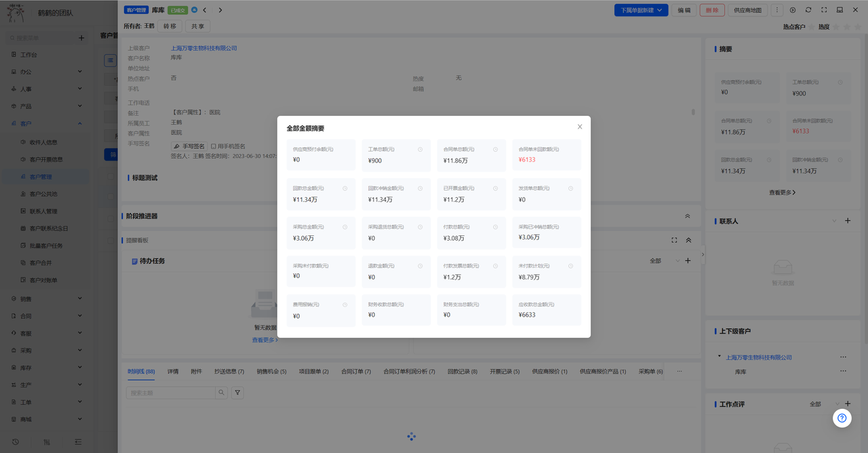Go to next record arrow
The image size is (868, 453).
point(220,10)
